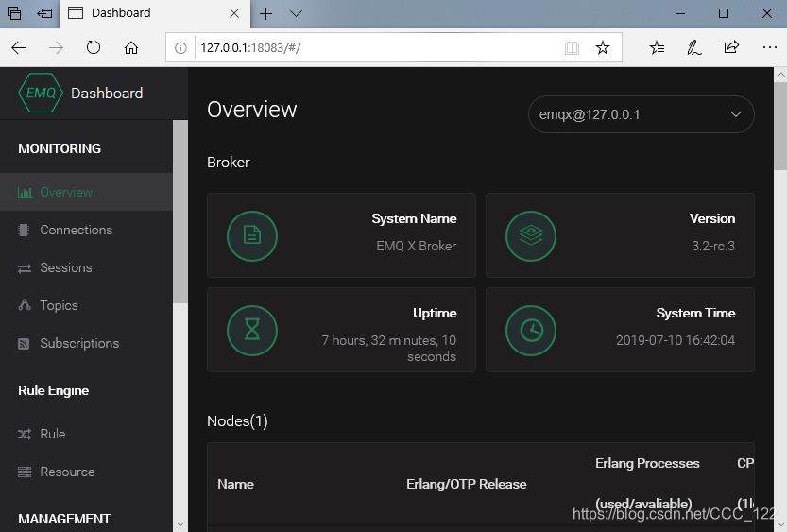Click the Add notes pen icon
Screen dimensions: 787x532
click(694, 47)
